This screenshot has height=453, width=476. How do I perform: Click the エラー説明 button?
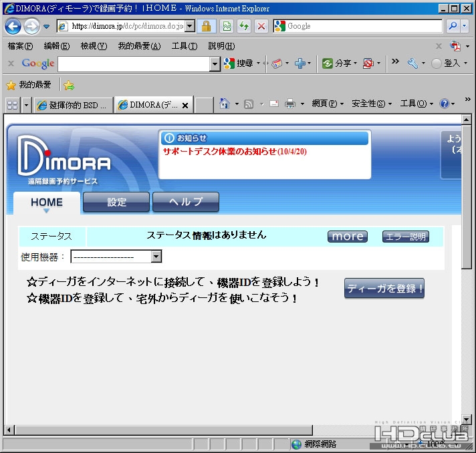(x=406, y=237)
